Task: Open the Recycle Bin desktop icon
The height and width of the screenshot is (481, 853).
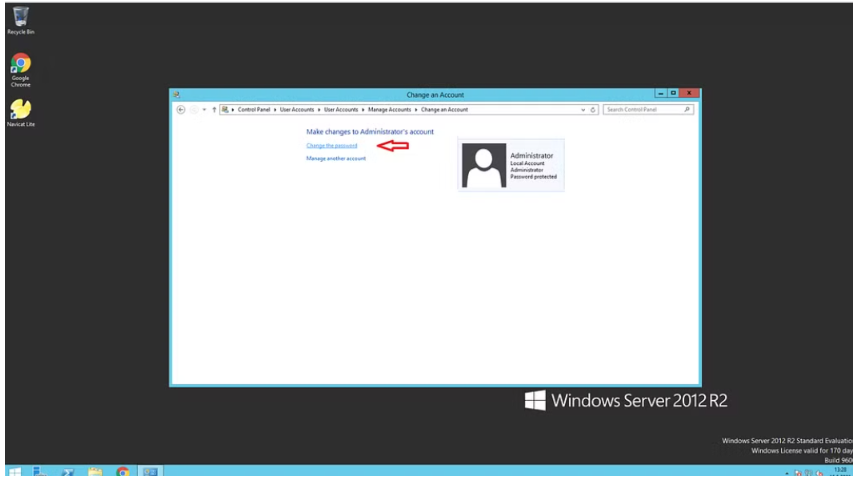Action: (21, 21)
